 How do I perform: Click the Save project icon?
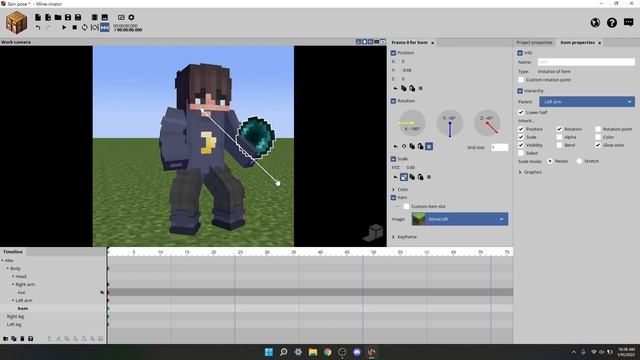(x=68, y=17)
